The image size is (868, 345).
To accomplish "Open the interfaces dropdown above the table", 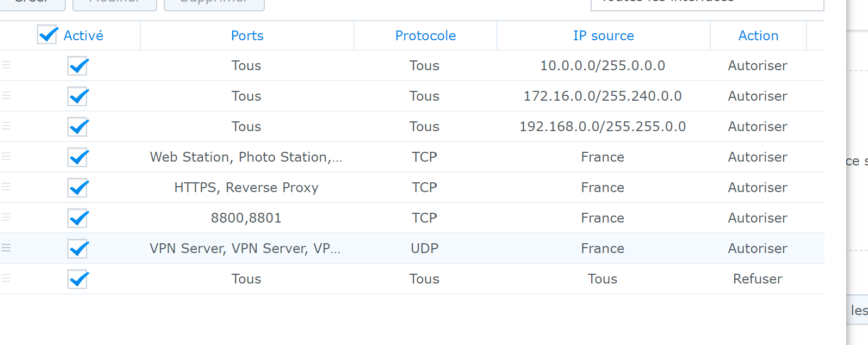I will (x=707, y=3).
